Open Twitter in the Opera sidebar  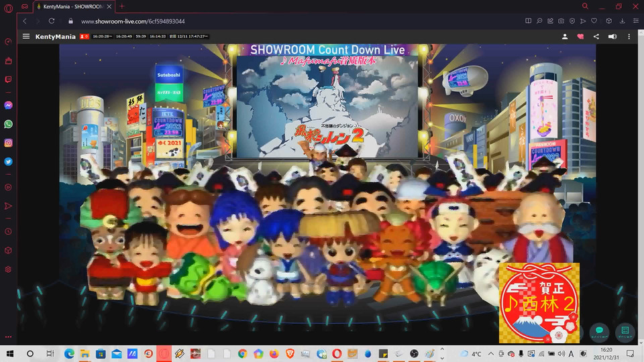(x=8, y=162)
